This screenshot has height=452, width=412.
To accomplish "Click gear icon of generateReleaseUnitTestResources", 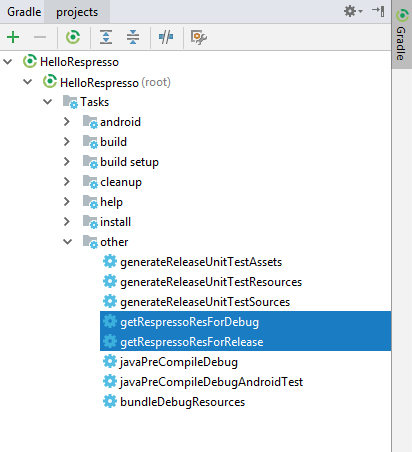I will tap(110, 281).
